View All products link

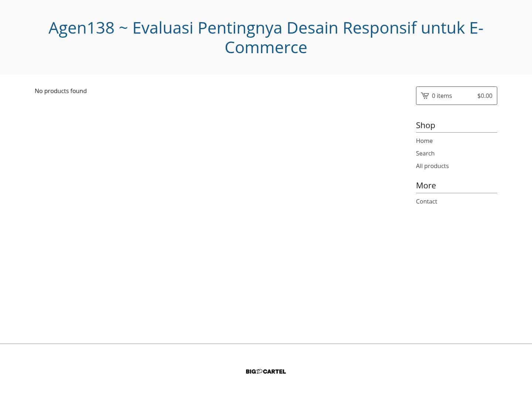432,166
